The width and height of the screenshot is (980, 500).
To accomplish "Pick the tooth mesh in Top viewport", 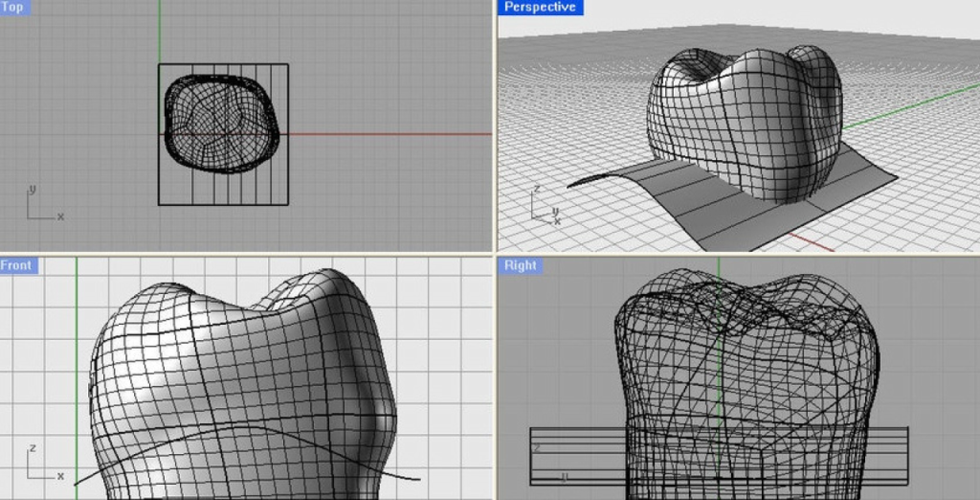I will (x=221, y=123).
